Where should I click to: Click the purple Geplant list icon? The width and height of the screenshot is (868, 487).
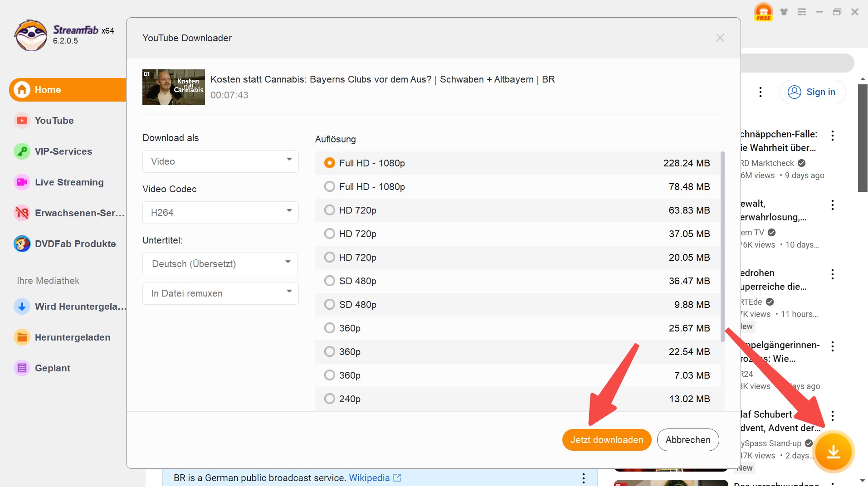point(22,368)
